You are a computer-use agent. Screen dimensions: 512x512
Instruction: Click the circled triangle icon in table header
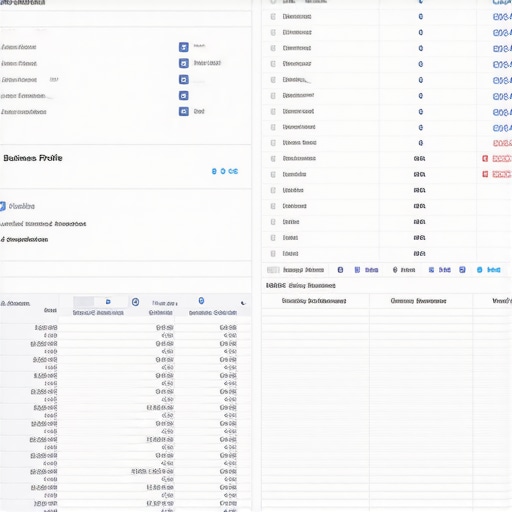tap(135, 302)
